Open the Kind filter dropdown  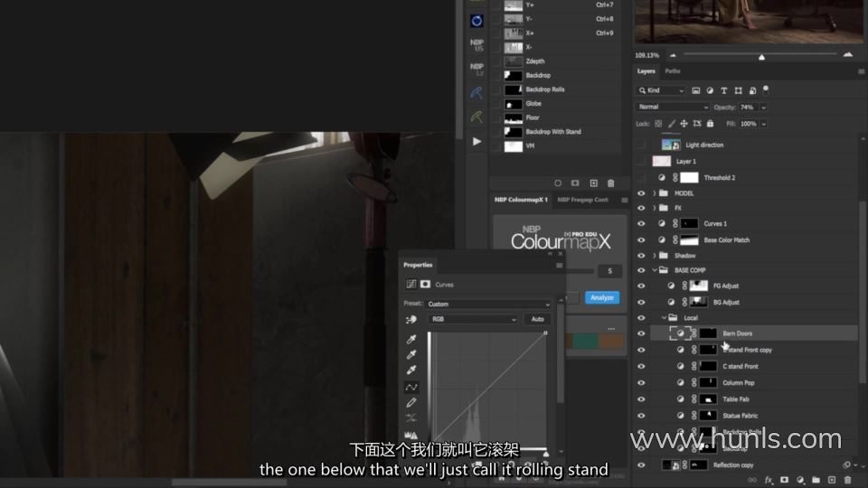coord(661,90)
